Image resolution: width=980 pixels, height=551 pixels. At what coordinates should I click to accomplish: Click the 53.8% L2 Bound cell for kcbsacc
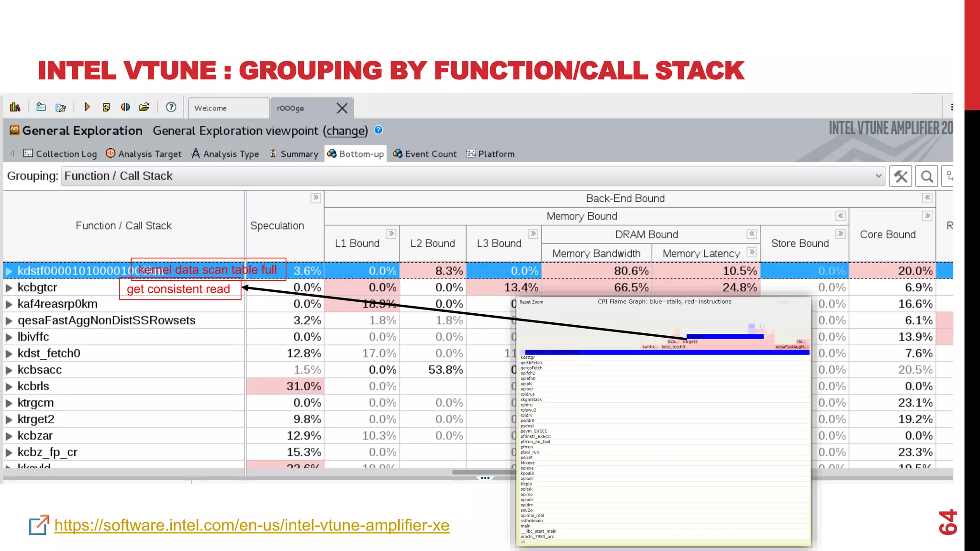click(x=433, y=370)
